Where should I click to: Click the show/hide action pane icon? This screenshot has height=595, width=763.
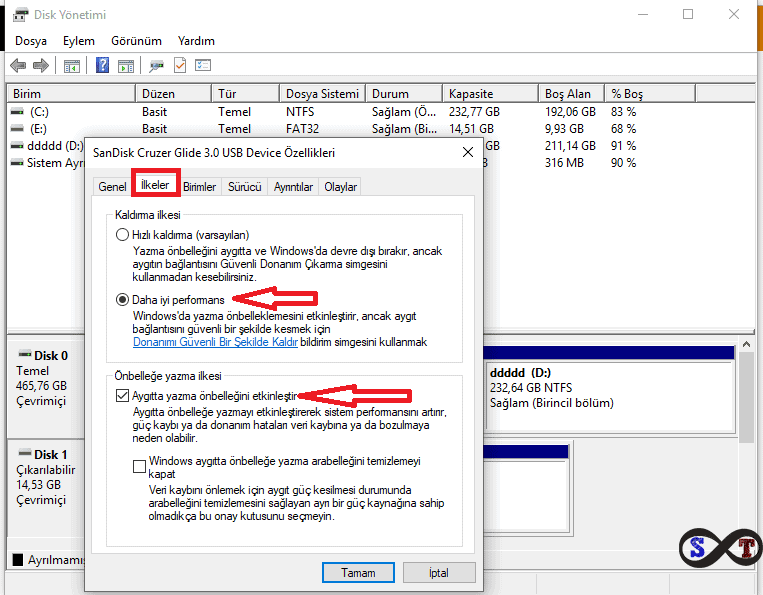125,65
